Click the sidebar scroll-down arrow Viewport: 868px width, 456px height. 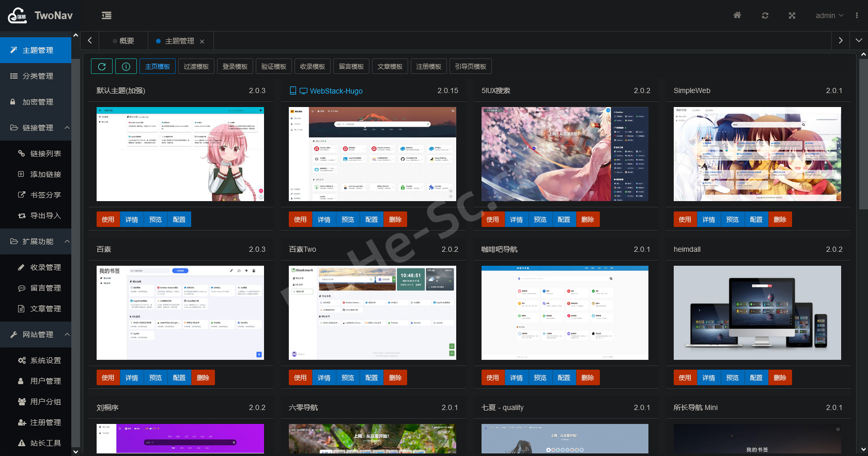click(75, 451)
